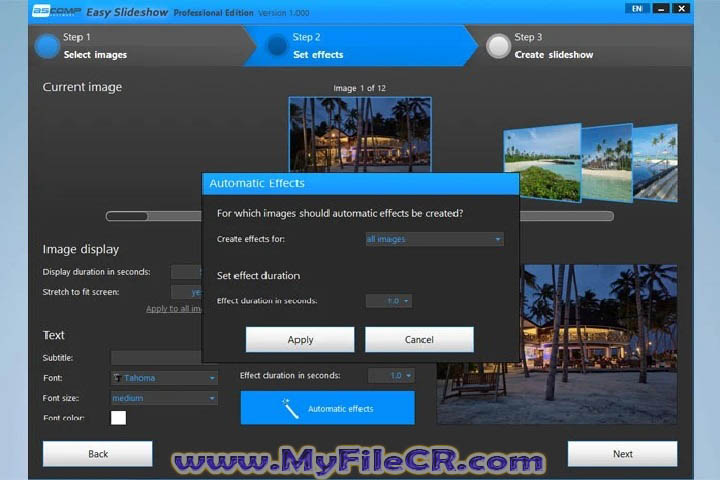The image size is (720, 480).
Task: Click the Step 1 blue circle icon
Action: coord(47,46)
